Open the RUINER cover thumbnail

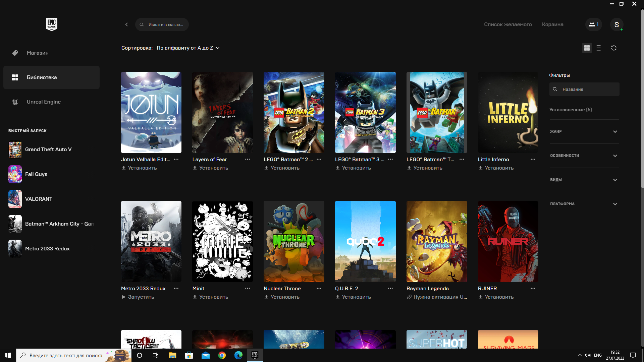pos(508,241)
